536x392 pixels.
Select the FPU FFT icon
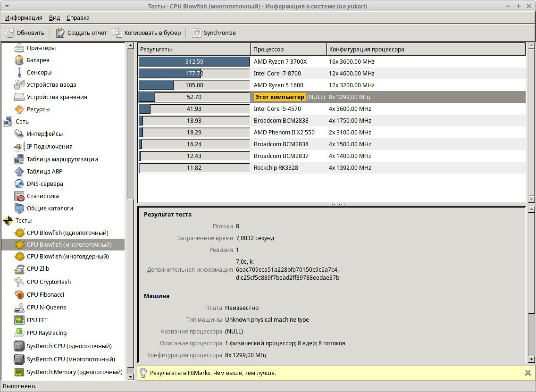coord(19,320)
